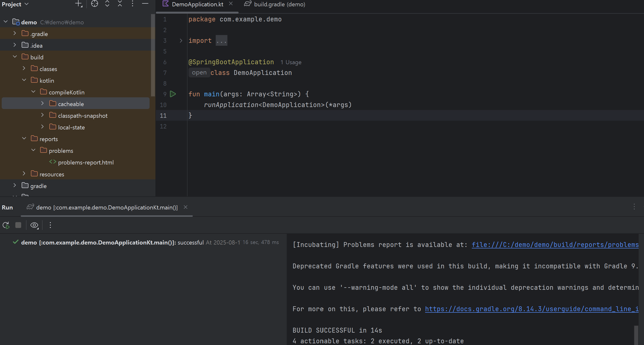Viewport: 644px width, 345px height.
Task: Expand the cacheable folder
Action: (43, 103)
